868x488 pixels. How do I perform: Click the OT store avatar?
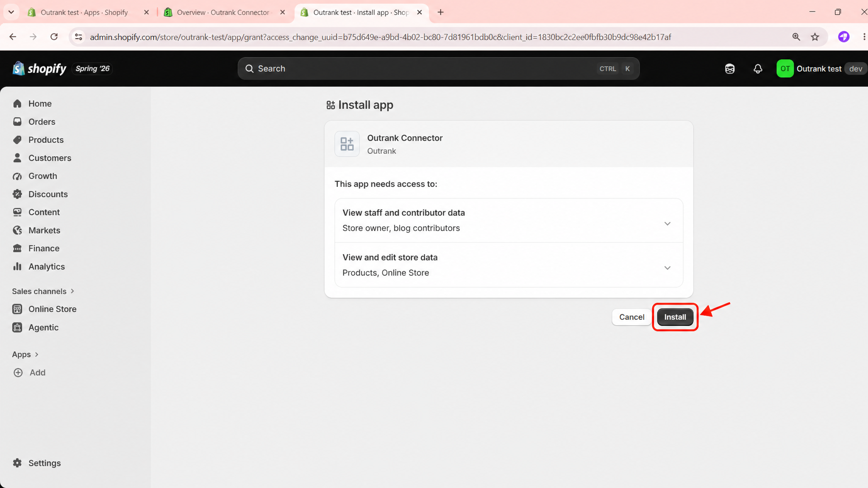tap(785, 69)
